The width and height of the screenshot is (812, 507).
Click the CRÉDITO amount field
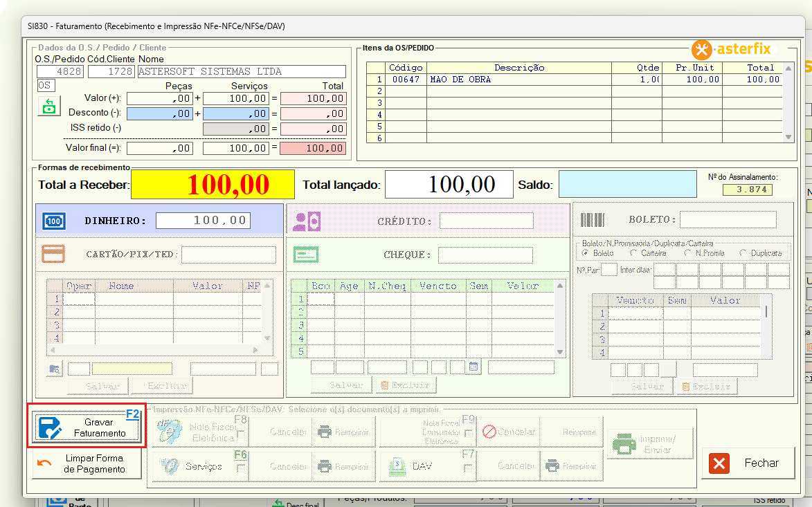[486, 221]
